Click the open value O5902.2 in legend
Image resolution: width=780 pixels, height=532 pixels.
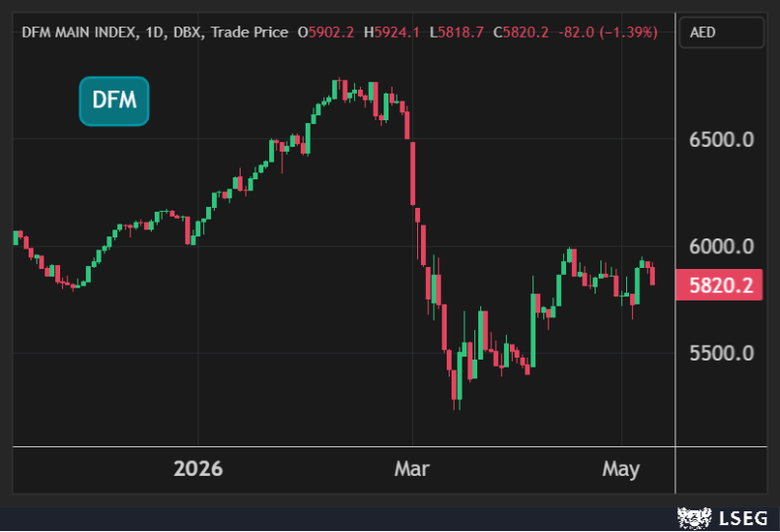325,33
